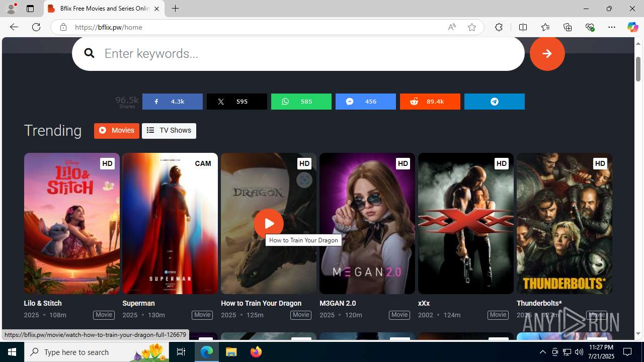
Task: Open Browser essentials
Action: pyautogui.click(x=590, y=27)
